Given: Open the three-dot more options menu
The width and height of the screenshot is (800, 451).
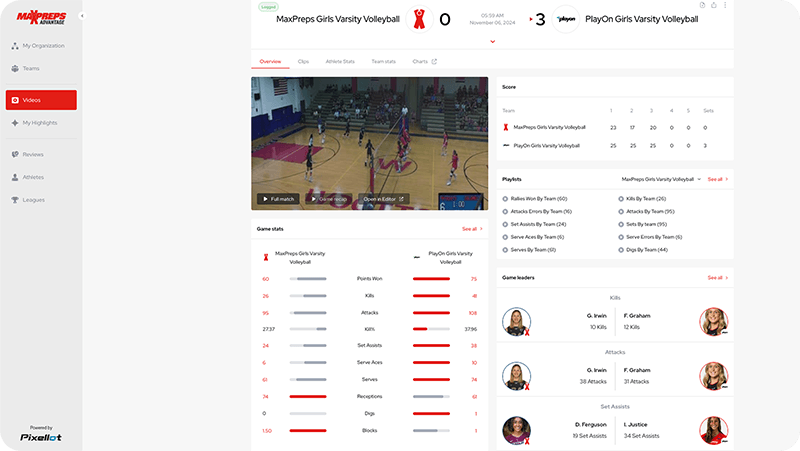Looking at the screenshot, I should [x=725, y=5].
